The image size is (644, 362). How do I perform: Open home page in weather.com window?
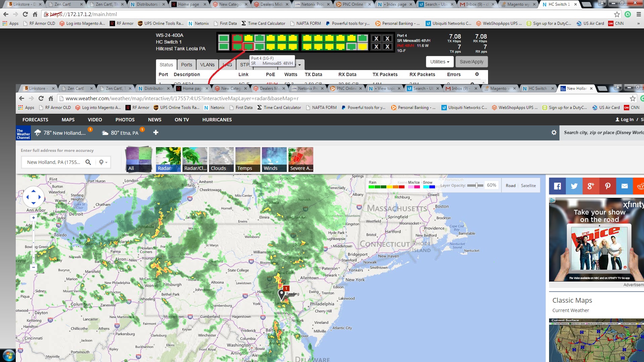coord(51,99)
